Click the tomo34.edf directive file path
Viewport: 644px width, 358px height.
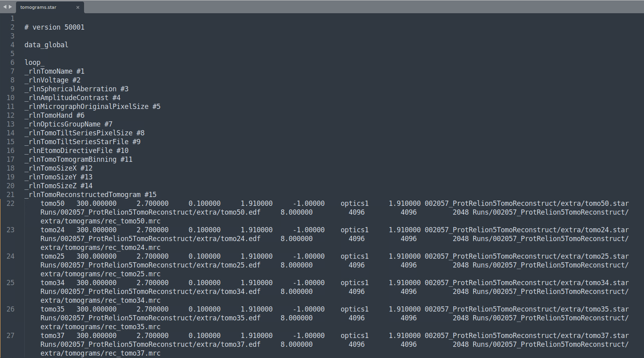coord(150,292)
